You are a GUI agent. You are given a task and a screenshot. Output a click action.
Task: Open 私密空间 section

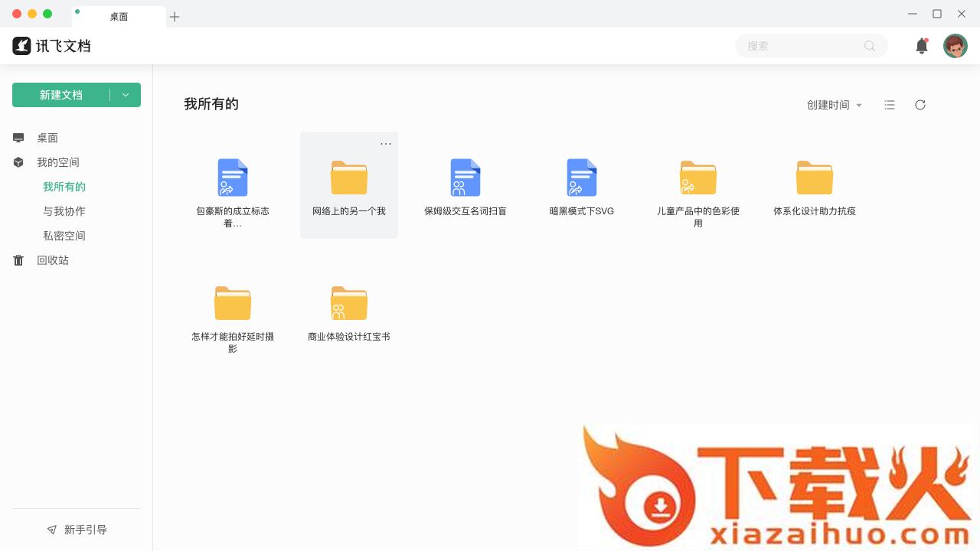pyautogui.click(x=64, y=236)
